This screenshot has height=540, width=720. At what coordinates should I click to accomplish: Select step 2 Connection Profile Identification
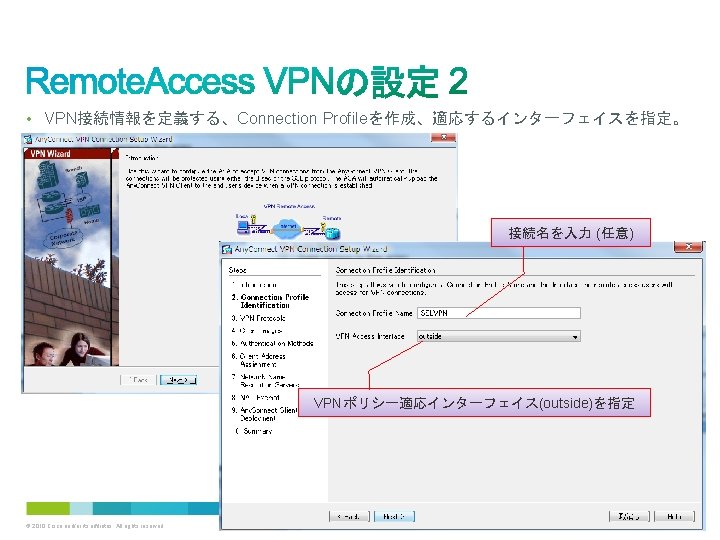tap(270, 301)
